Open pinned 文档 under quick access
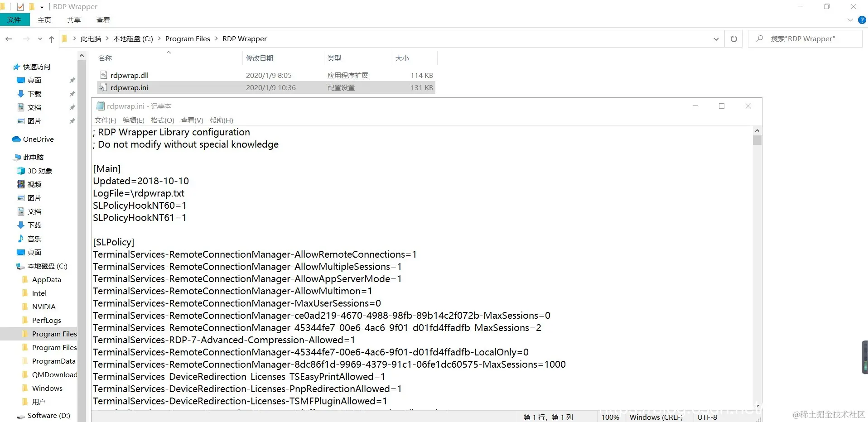 click(34, 108)
